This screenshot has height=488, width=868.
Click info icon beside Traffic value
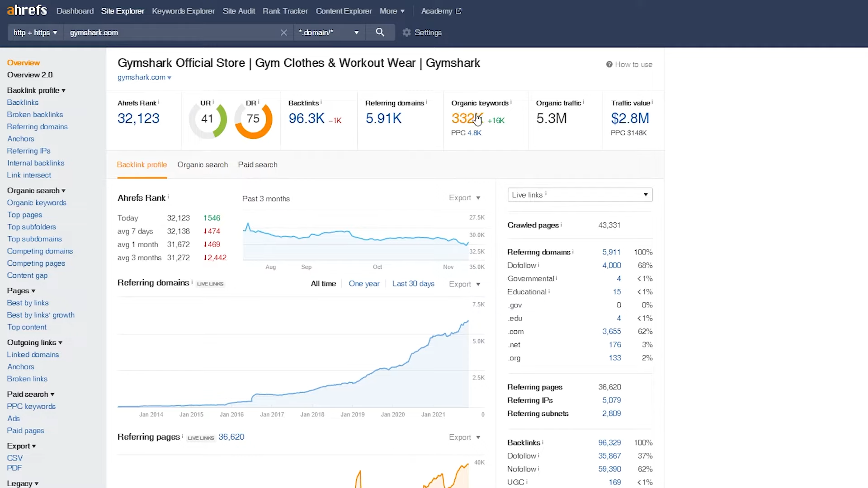pyautogui.click(x=652, y=102)
